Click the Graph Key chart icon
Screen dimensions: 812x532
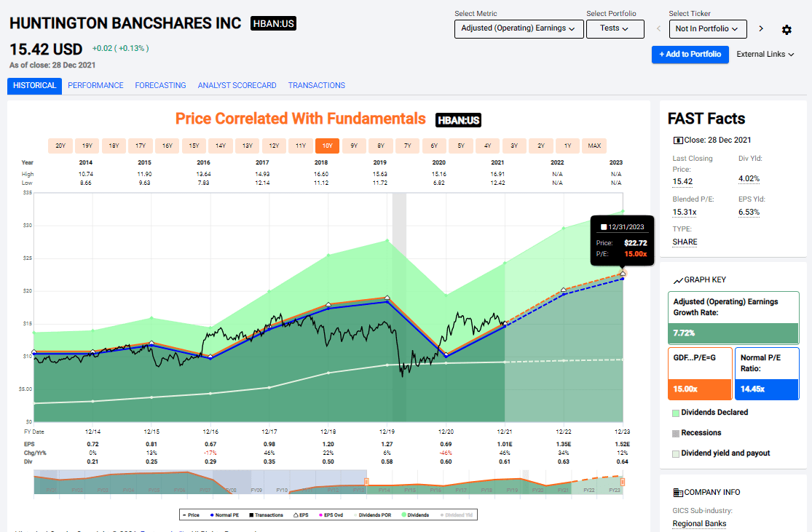pyautogui.click(x=678, y=280)
